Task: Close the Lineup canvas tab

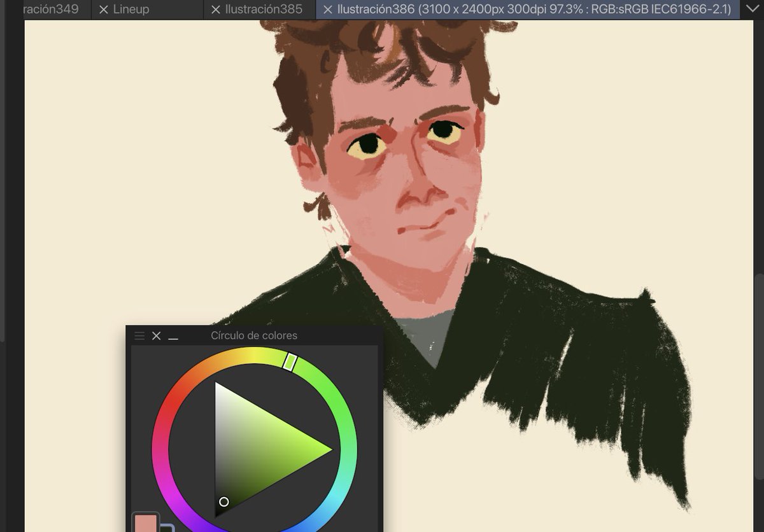Action: point(105,10)
